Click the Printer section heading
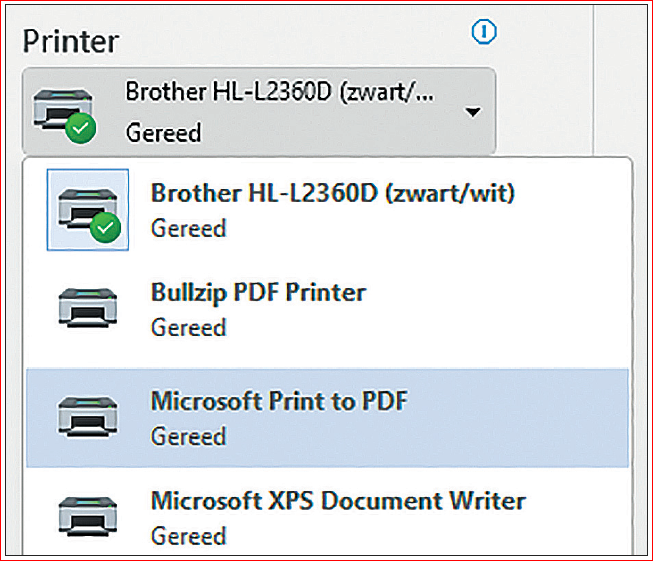The height and width of the screenshot is (561, 653). tap(71, 42)
